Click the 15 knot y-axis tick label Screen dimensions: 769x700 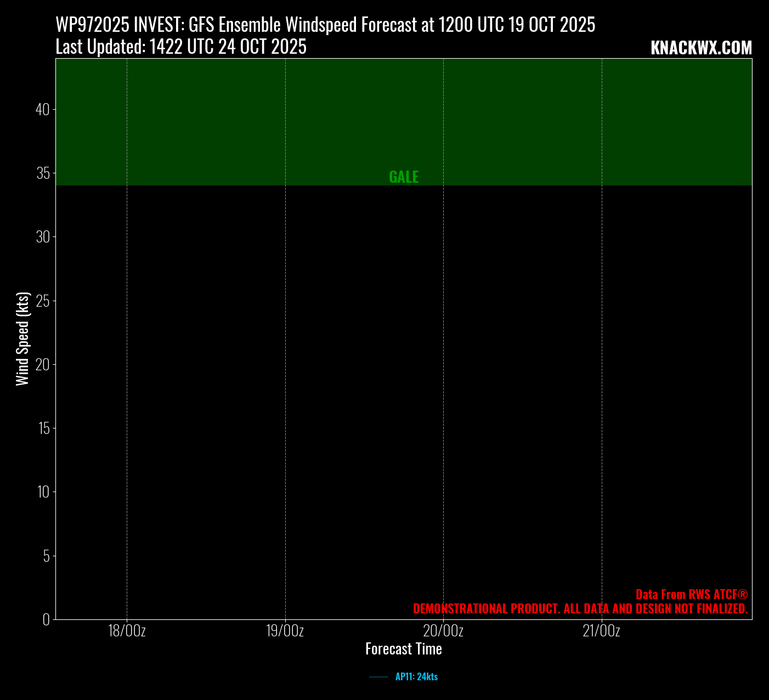(43, 428)
